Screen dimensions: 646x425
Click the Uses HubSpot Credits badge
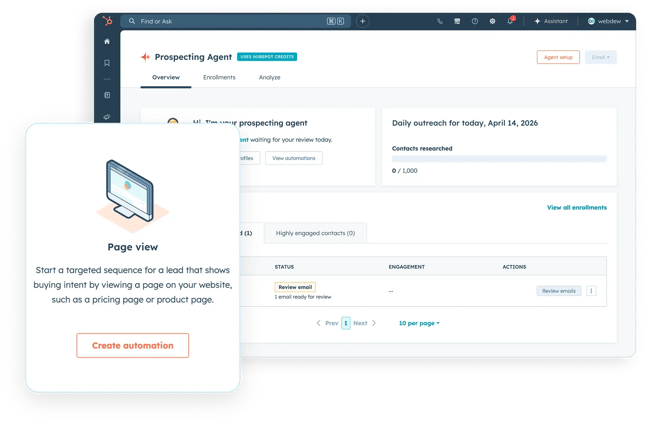click(x=267, y=57)
